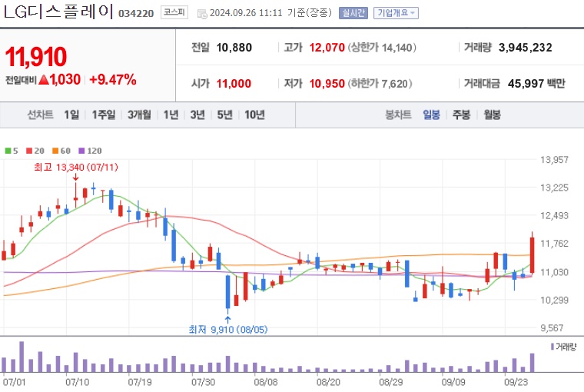Screen dimensions: 584x392
Task: Click the purple 120-day moving average swatch
Action: [x=81, y=151]
